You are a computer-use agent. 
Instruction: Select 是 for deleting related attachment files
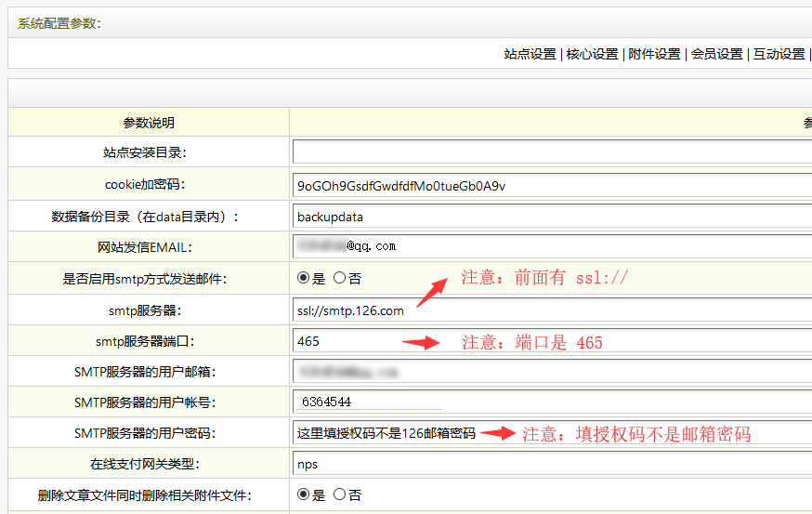(303, 494)
